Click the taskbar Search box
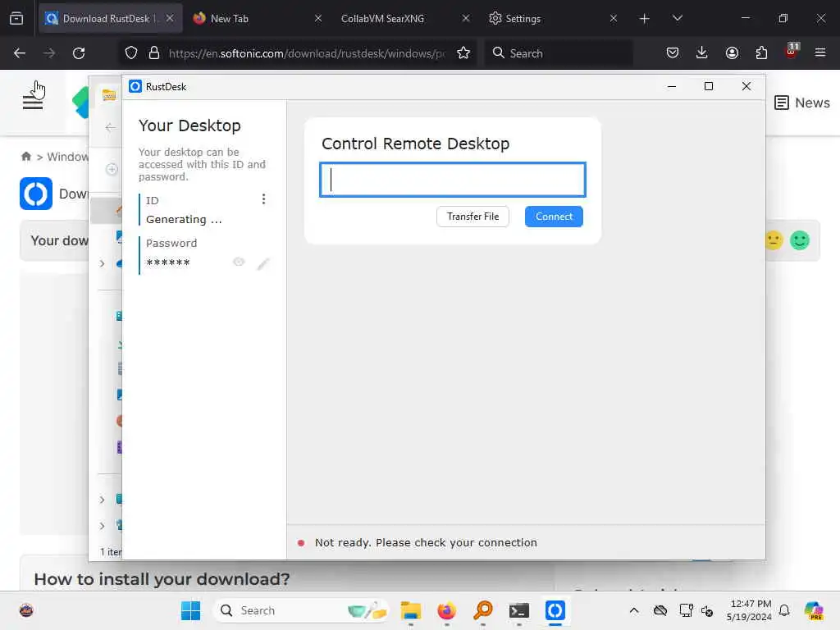The height and width of the screenshot is (630, 840). pos(301,610)
